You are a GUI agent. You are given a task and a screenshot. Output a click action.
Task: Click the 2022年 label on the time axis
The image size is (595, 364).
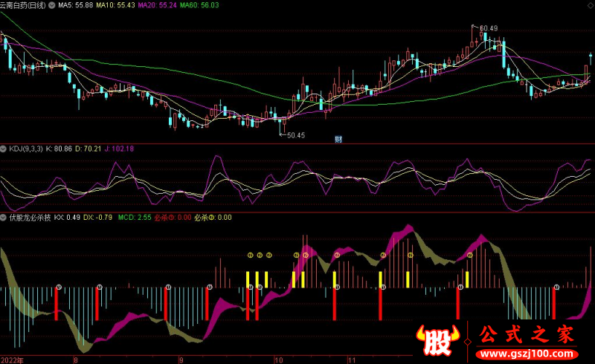coord(12,360)
